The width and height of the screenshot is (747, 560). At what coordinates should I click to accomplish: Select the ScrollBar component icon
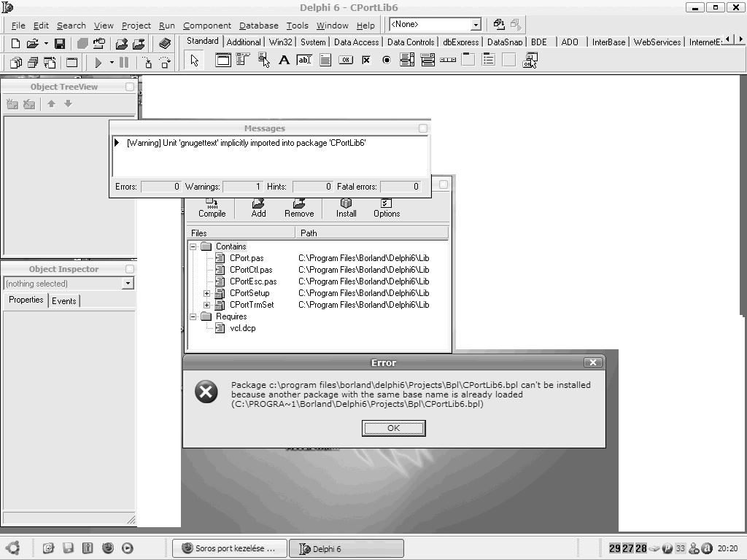(x=448, y=60)
